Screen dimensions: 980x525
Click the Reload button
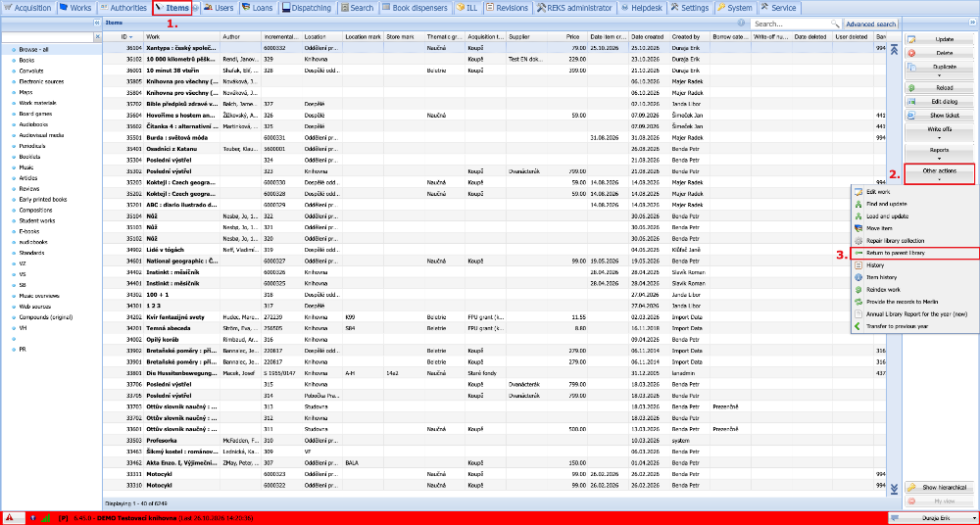tap(940, 88)
